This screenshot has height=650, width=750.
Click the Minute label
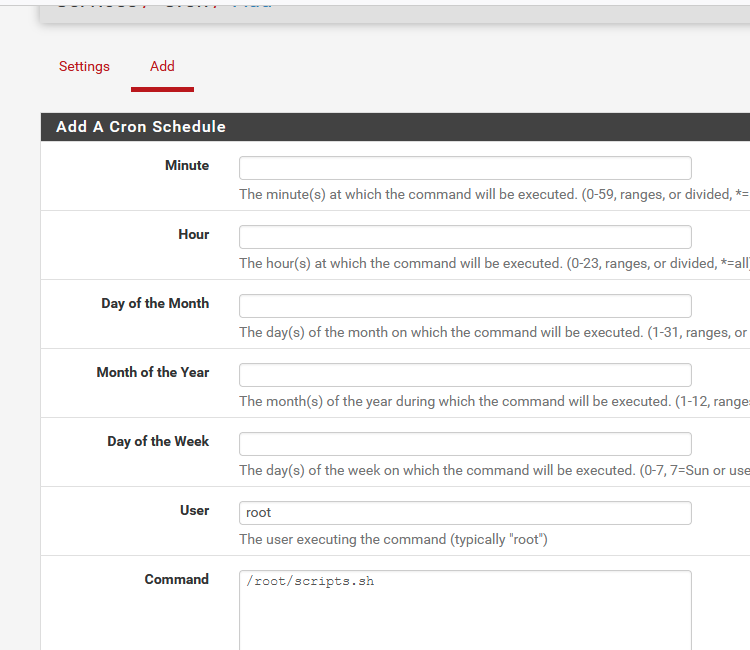(187, 165)
